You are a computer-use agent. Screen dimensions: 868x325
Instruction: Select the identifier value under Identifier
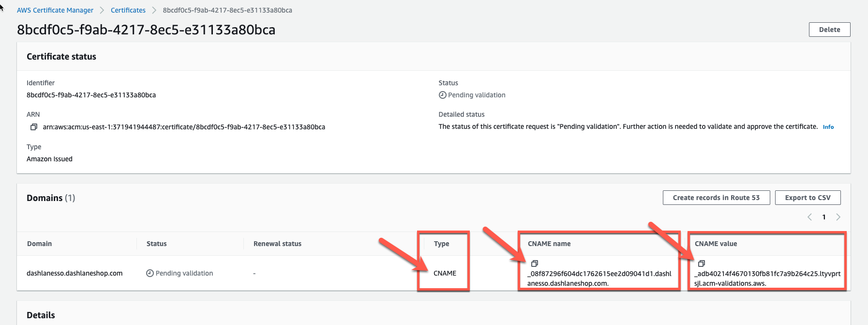(91, 95)
